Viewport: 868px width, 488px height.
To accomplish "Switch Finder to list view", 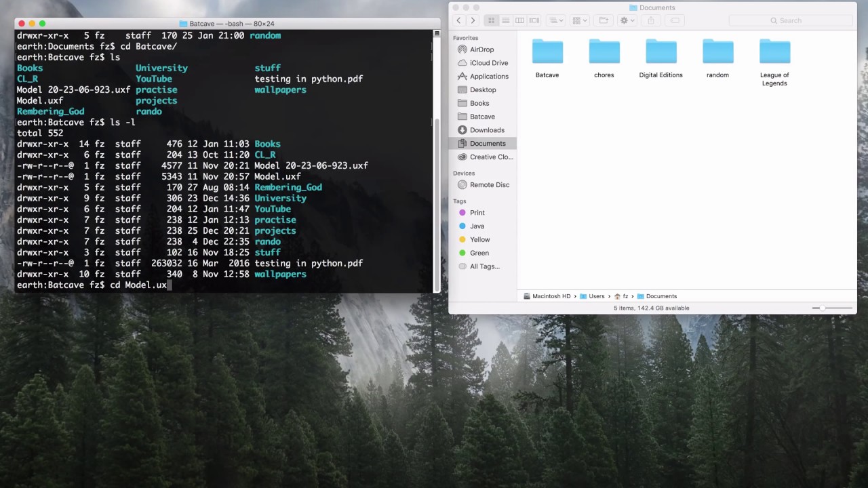I will (506, 20).
